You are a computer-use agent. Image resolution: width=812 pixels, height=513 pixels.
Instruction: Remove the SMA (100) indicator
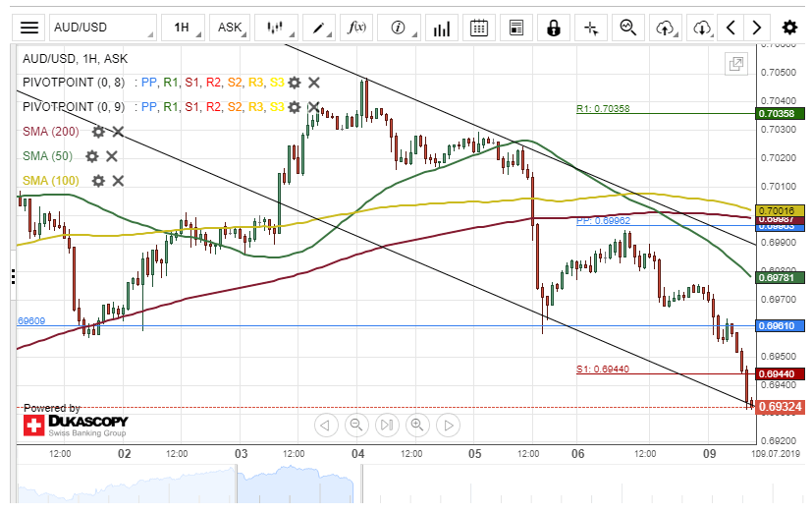pyautogui.click(x=118, y=181)
